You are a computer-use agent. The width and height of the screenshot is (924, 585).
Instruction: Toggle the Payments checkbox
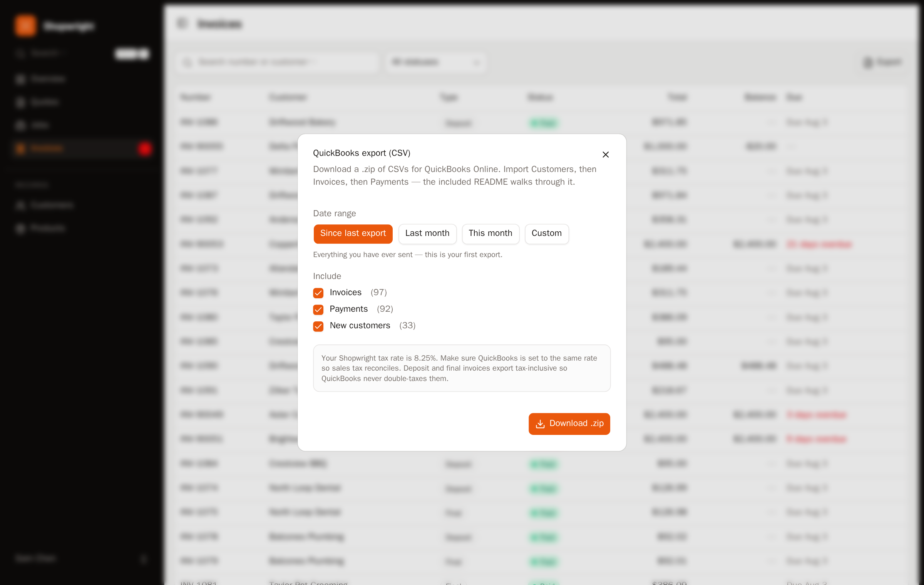point(318,309)
